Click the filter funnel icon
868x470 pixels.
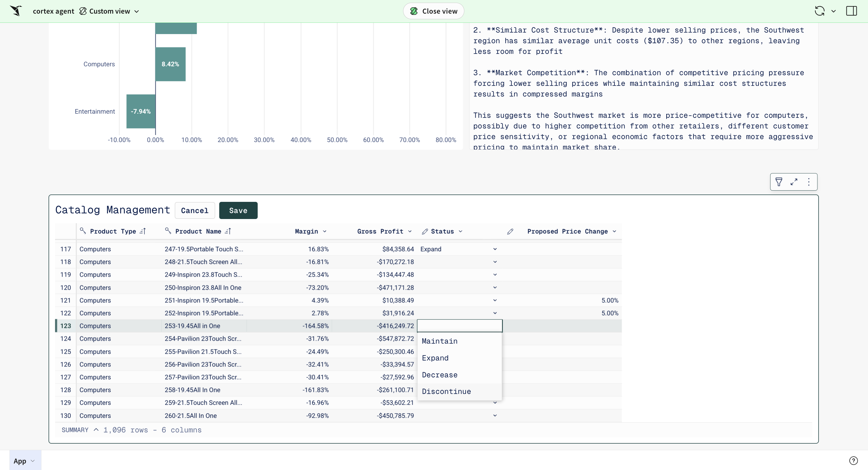pos(778,182)
